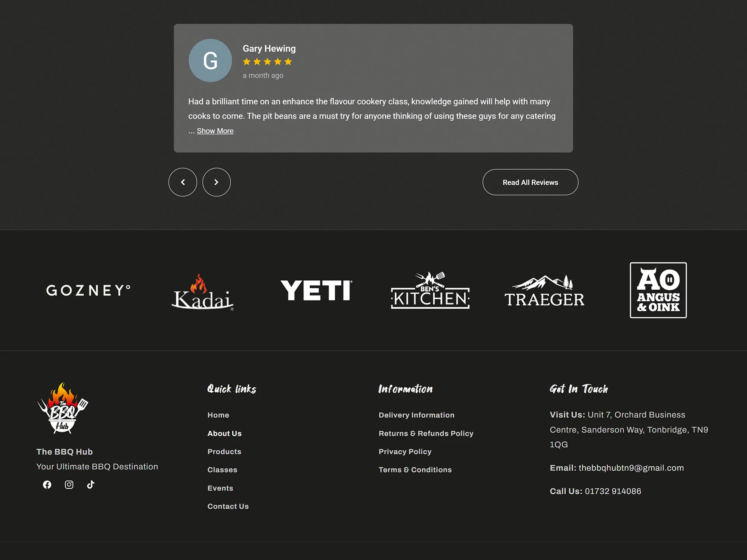This screenshot has width=747, height=560.
Task: Go to previous review with left arrow
Action: (182, 182)
